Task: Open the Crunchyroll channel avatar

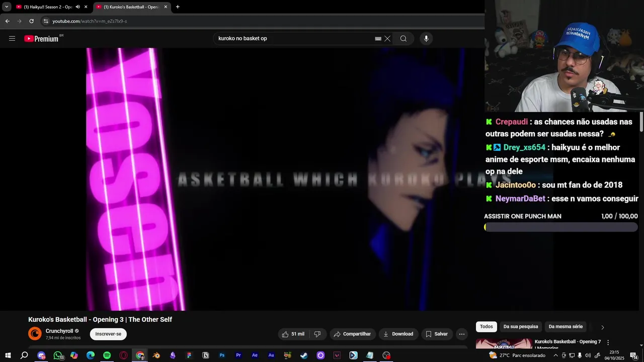Action: pyautogui.click(x=35, y=334)
